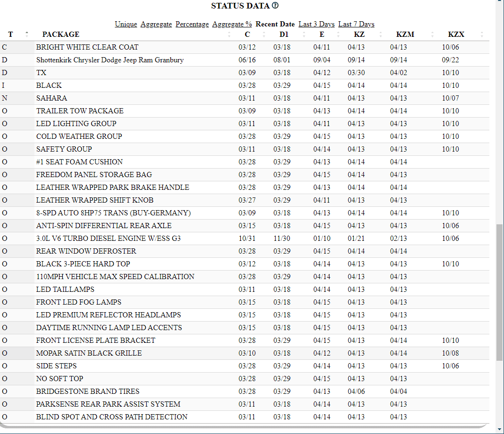Sort by D1 column sort arrows
This screenshot has height=434, width=504.
tap(304, 34)
